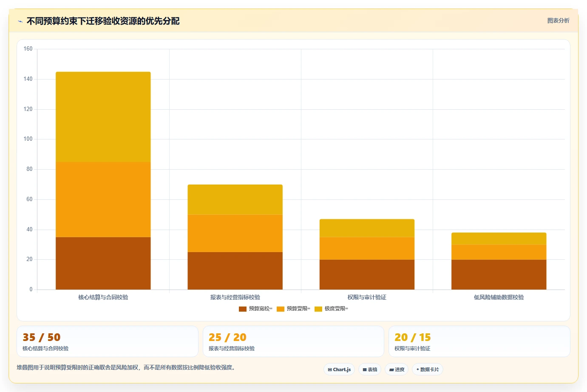The image size is (587, 392).
Task: Click the 极度受限 segment of 权限与审计验证 bar
Action: 367,228
